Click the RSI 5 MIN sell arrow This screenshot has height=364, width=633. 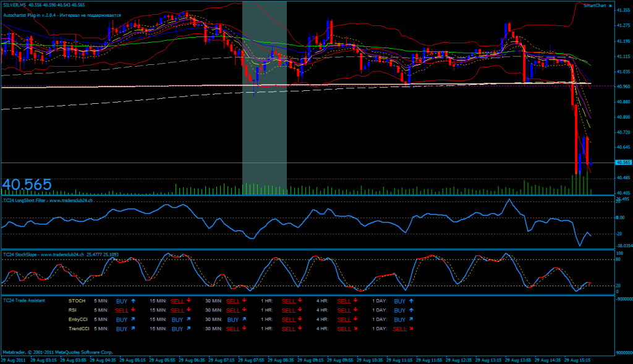pos(134,310)
